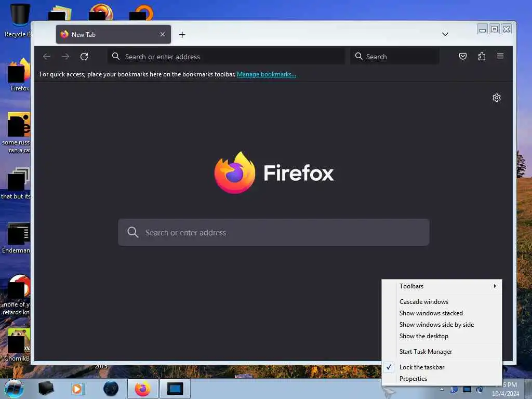Viewport: 532px width, 399px height.
Task: Launch the media player taskbar icon
Action: click(77, 389)
